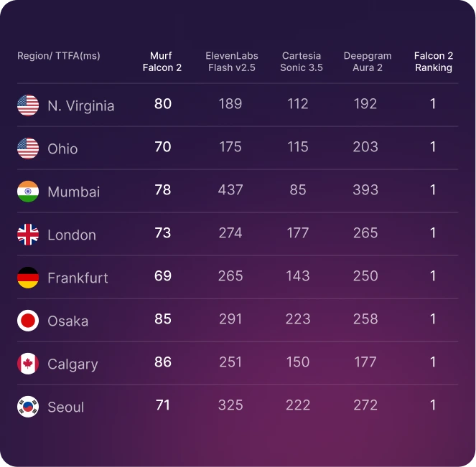Select the India flag icon for Mumbai
The image size is (476, 467).
tap(28, 192)
